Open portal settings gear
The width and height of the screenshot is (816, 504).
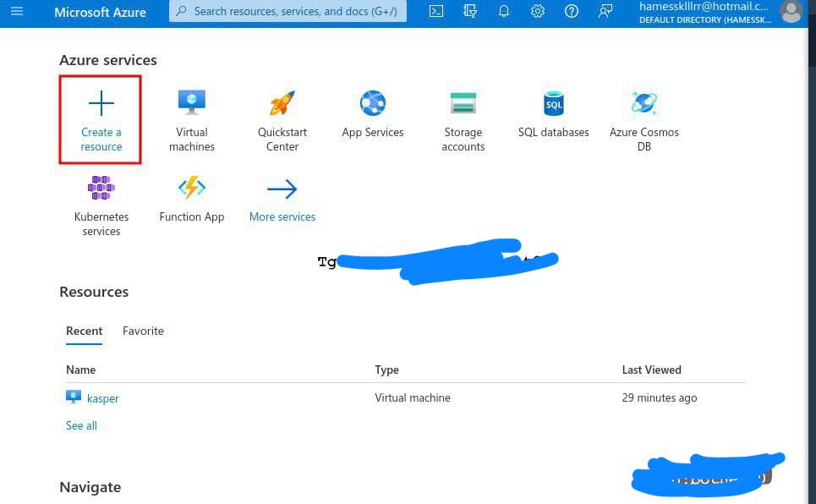click(x=538, y=12)
